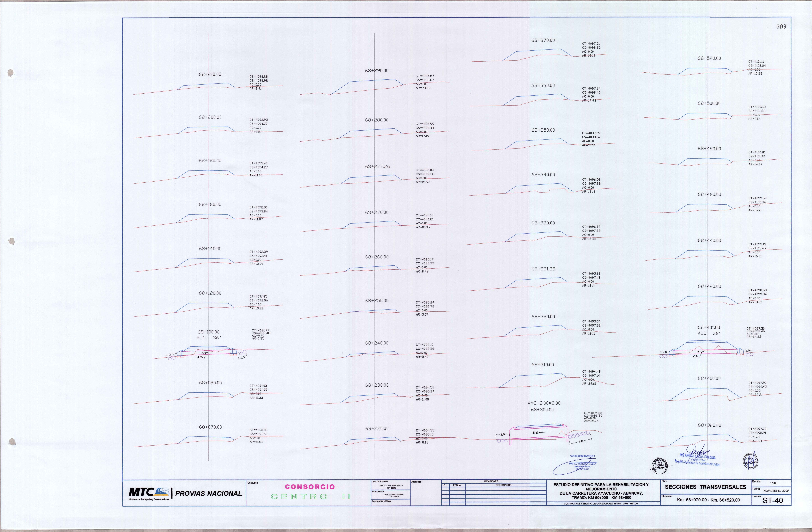The height and width of the screenshot is (532, 812).
Task: Click station label 68+401.00
Action: pyautogui.click(x=709, y=328)
